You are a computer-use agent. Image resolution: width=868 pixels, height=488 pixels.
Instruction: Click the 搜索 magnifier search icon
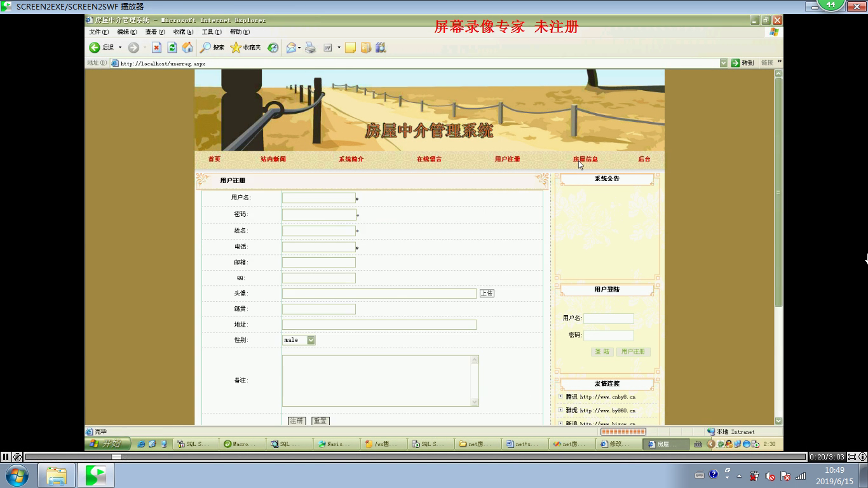pos(205,48)
